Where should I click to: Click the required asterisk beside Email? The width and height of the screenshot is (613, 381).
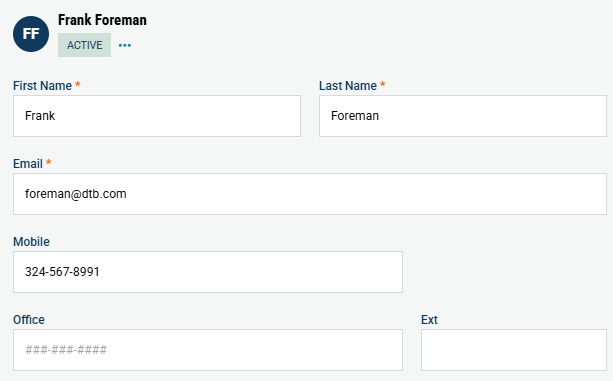(x=48, y=162)
